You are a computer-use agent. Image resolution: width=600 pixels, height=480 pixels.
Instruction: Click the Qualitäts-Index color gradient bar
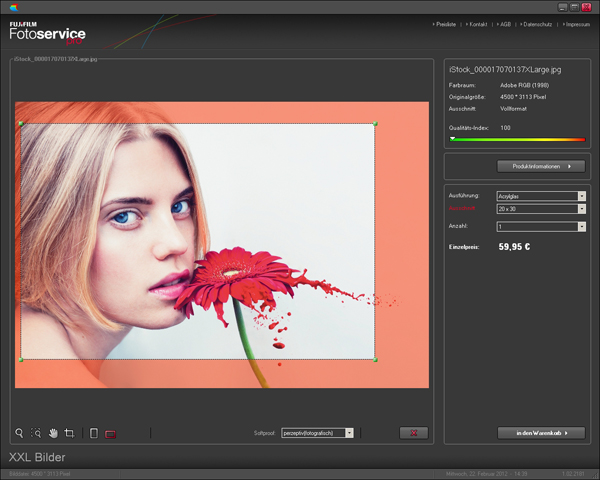pos(518,140)
